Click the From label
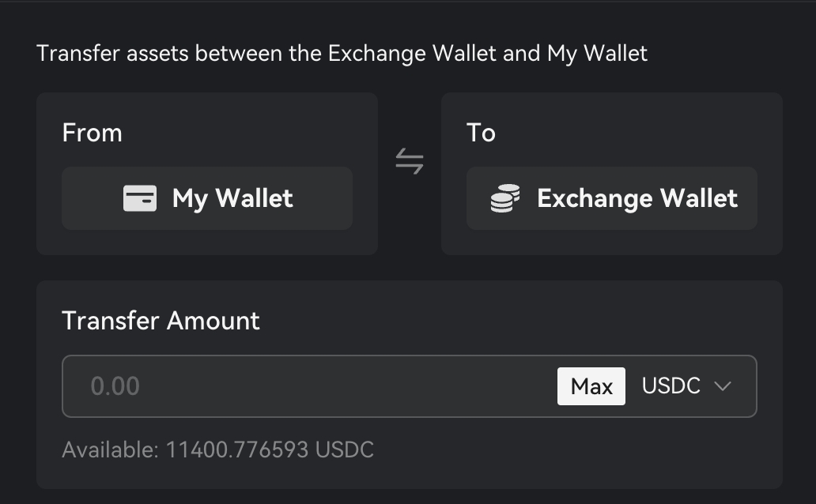Screen dimensions: 816x504 (x=92, y=133)
